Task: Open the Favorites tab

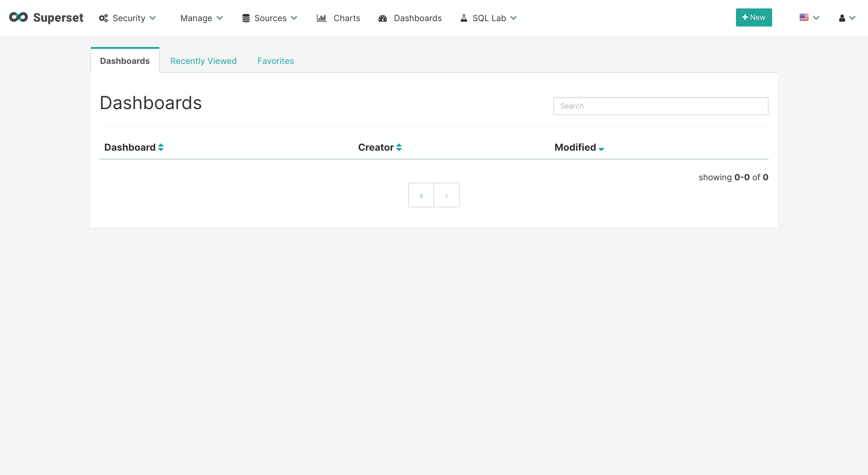Action: pos(275,61)
